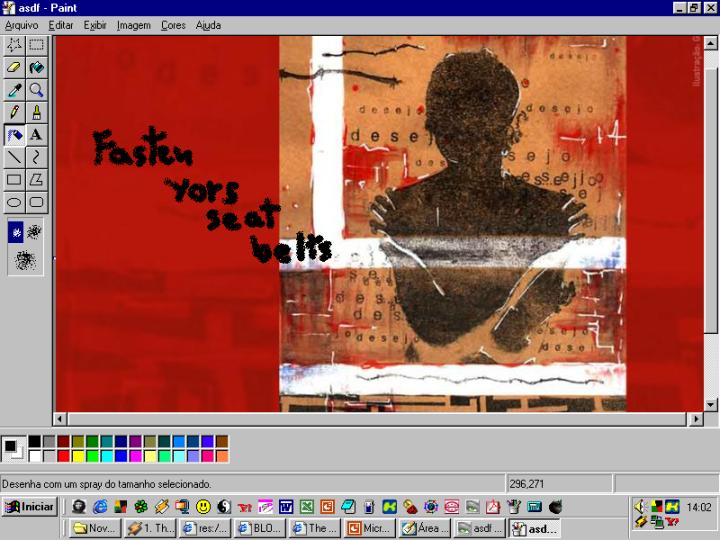Viewport: 720px width, 540px height.
Task: Click the yellow smiley quick launch icon
Action: (203, 507)
